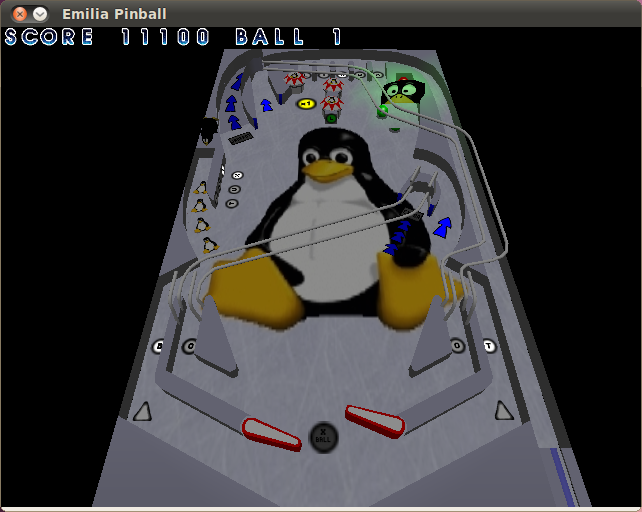Select the T lamp in right outlane
Viewport: 642px width, 512px height.
pyautogui.click(x=489, y=346)
